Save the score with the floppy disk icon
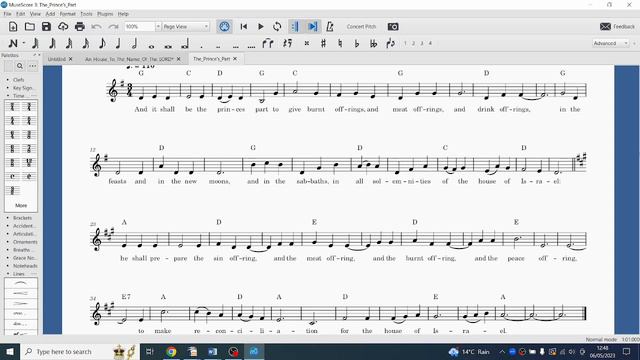The image size is (640, 360). click(46, 27)
